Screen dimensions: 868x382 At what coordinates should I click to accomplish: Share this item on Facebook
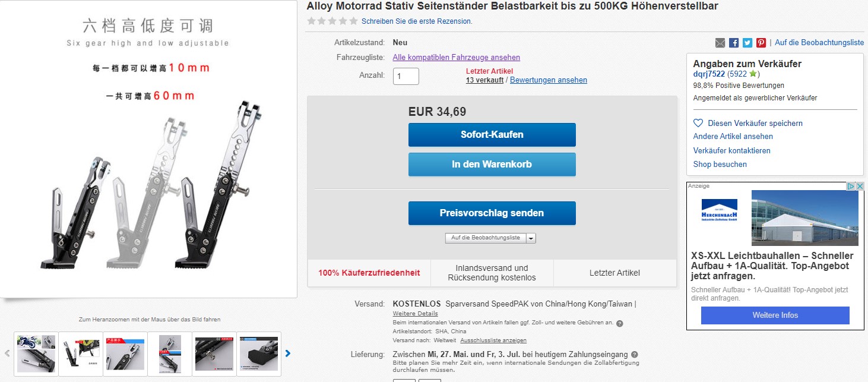tap(734, 43)
